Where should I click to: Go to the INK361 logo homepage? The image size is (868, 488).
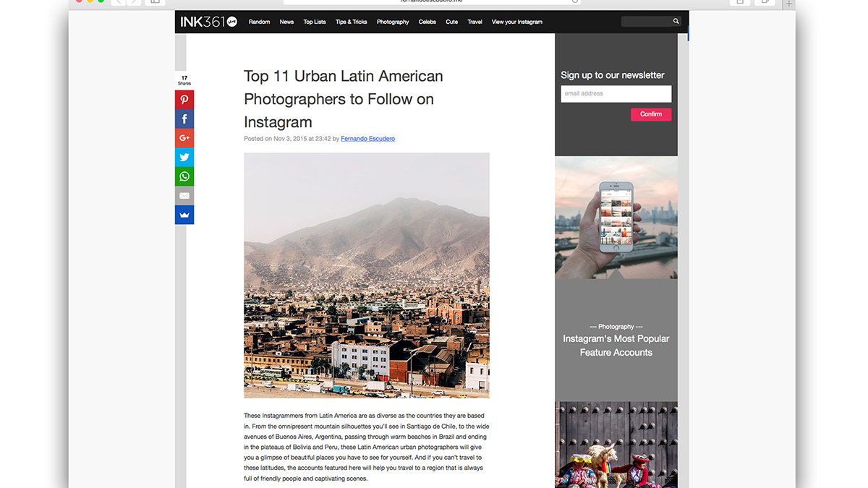click(209, 22)
